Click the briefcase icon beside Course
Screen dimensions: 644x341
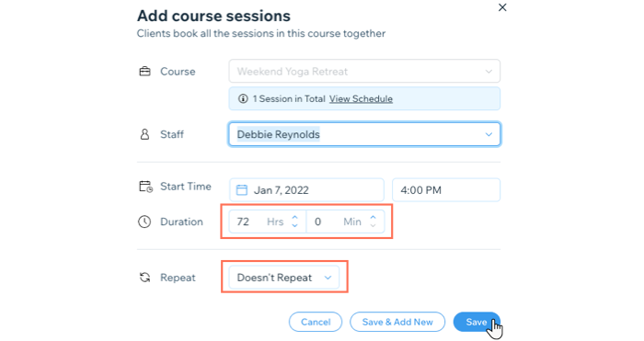tap(144, 72)
